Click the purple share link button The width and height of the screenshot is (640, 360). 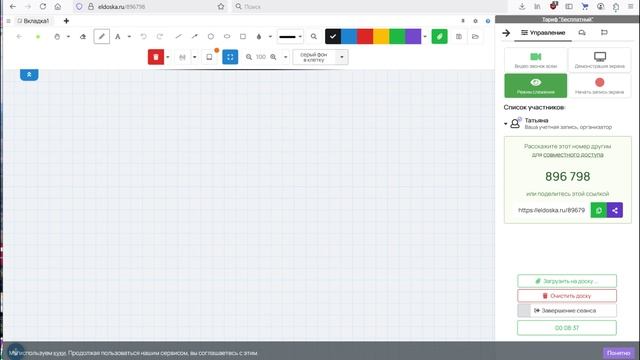point(615,210)
